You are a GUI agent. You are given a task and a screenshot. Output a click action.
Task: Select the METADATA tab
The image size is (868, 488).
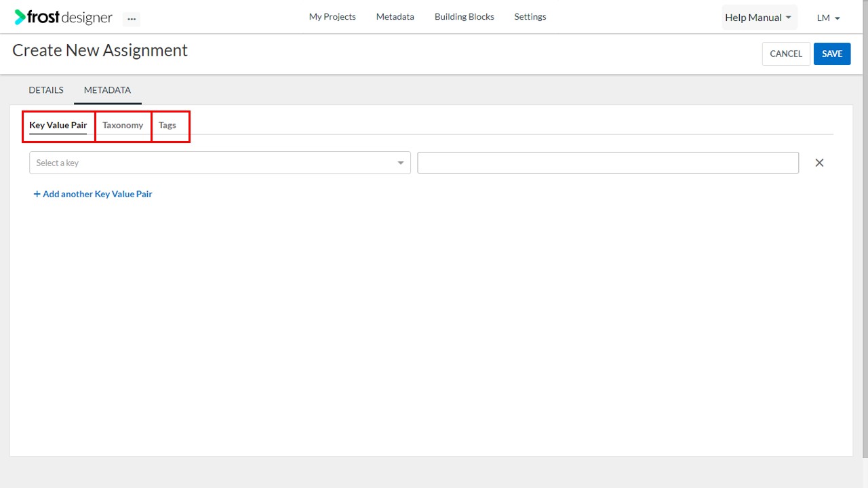[107, 90]
